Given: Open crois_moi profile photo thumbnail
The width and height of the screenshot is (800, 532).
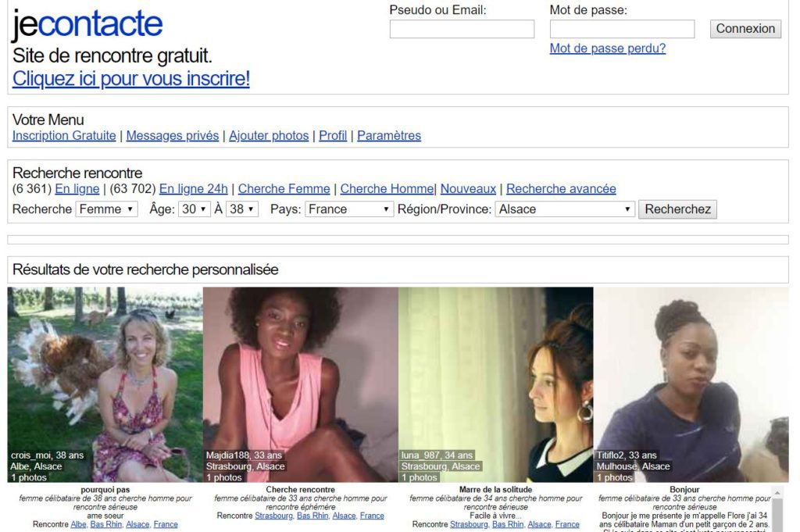Looking at the screenshot, I should 105,384.
